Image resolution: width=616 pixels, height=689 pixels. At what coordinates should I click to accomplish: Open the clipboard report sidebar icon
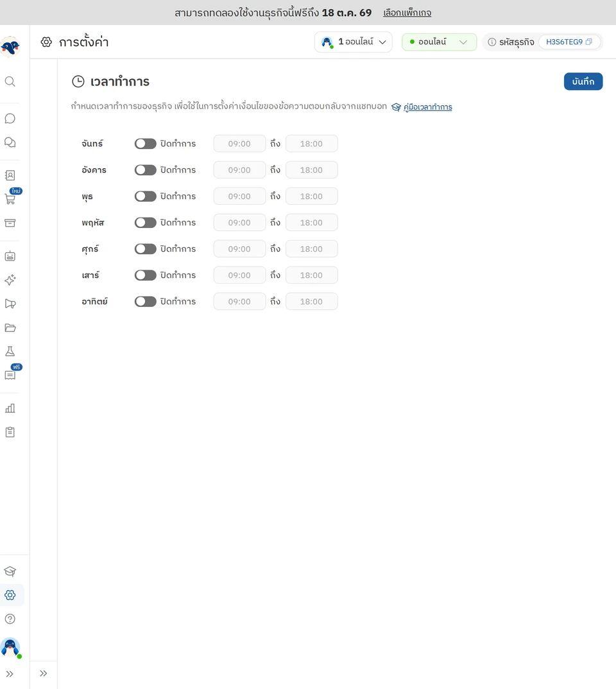(x=10, y=432)
